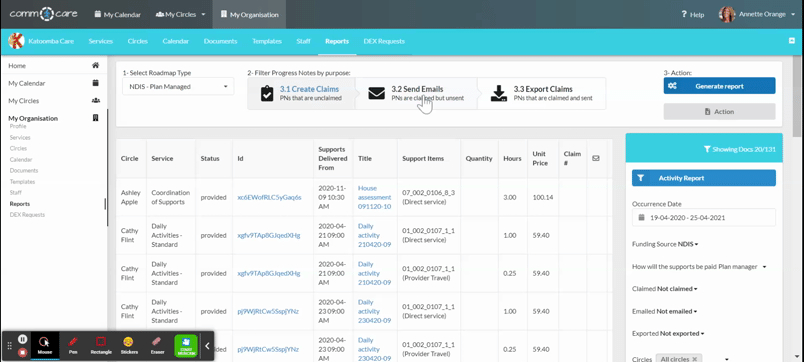Pause the screen recording
804x362 pixels.
23,339
